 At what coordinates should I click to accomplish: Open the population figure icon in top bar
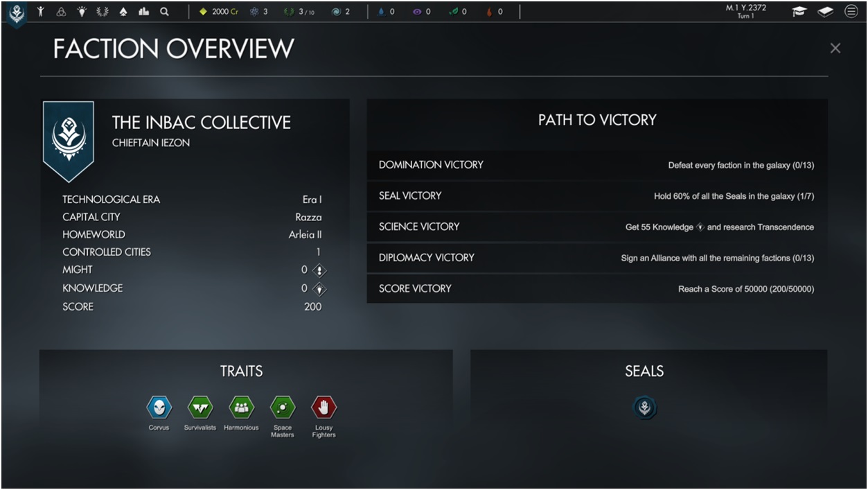41,12
